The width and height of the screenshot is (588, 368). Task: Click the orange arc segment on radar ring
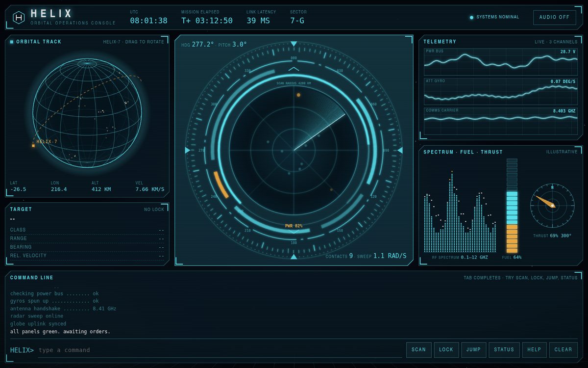[x=221, y=184]
